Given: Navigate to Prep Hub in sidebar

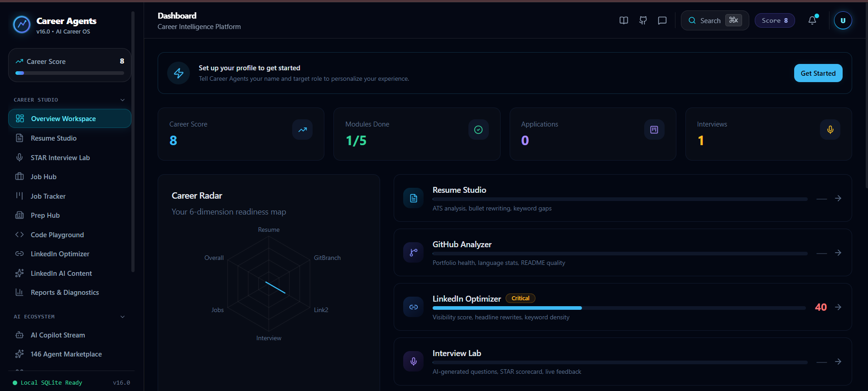Looking at the screenshot, I should click(x=70, y=215).
